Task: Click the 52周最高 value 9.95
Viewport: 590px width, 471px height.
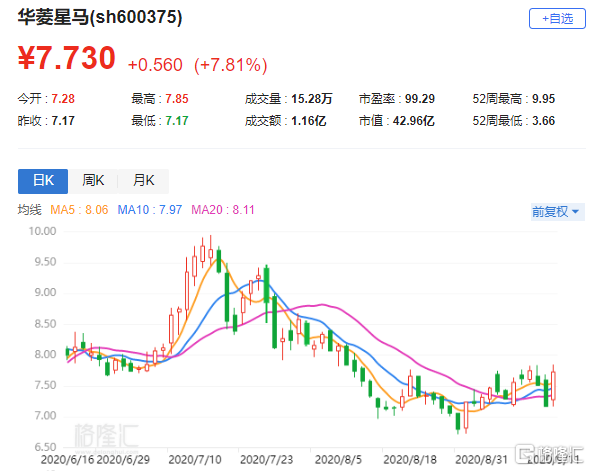Action: coord(543,99)
